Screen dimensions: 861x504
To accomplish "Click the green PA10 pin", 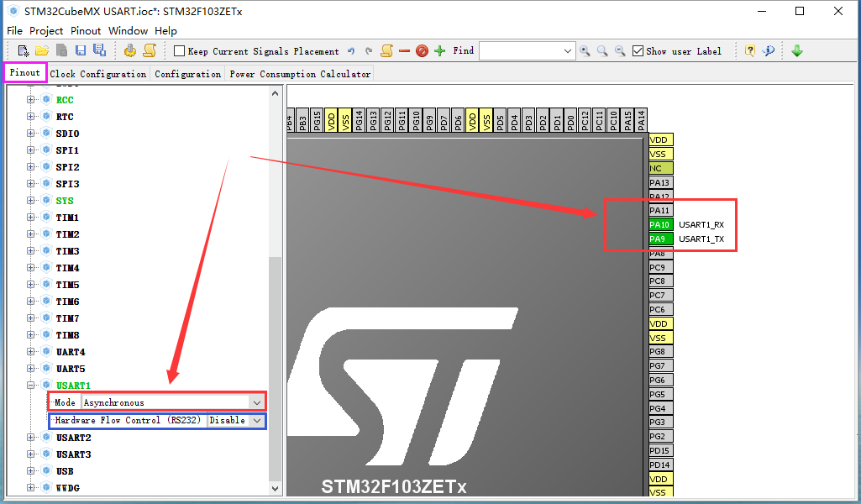I will 660,224.
